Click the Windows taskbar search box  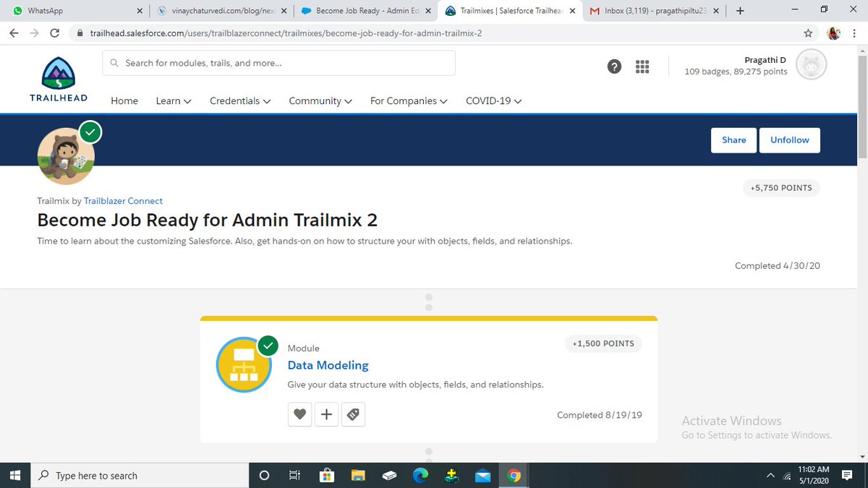pyautogui.click(x=139, y=475)
